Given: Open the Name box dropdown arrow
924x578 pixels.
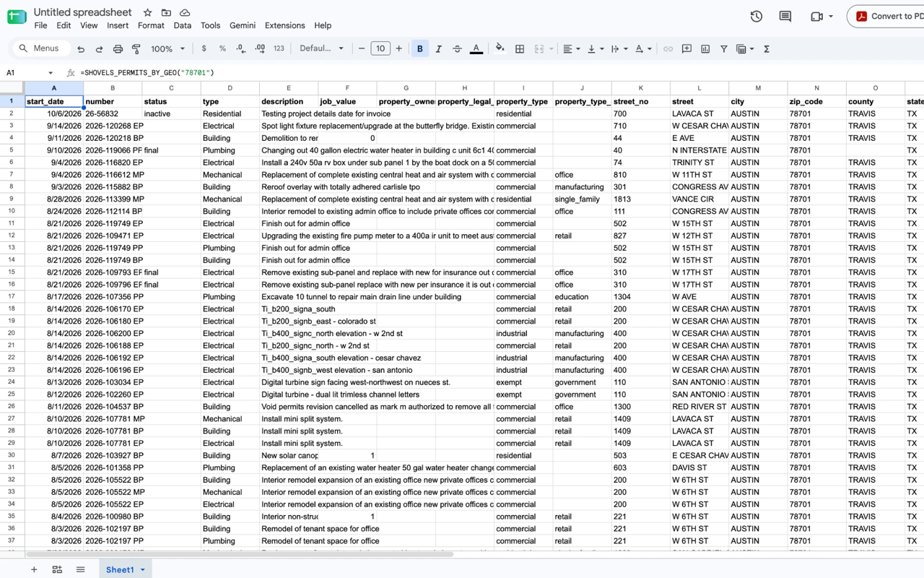Looking at the screenshot, I should (x=51, y=73).
